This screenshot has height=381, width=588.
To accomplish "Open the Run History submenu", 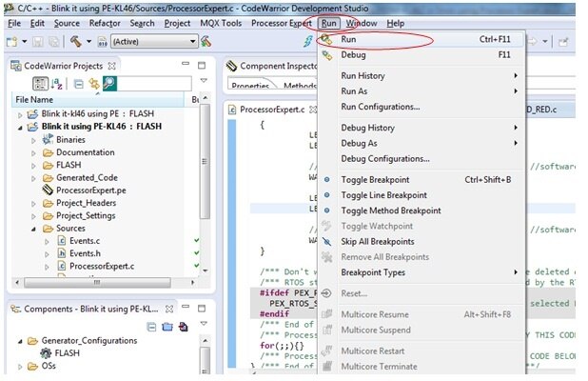I will click(421, 76).
